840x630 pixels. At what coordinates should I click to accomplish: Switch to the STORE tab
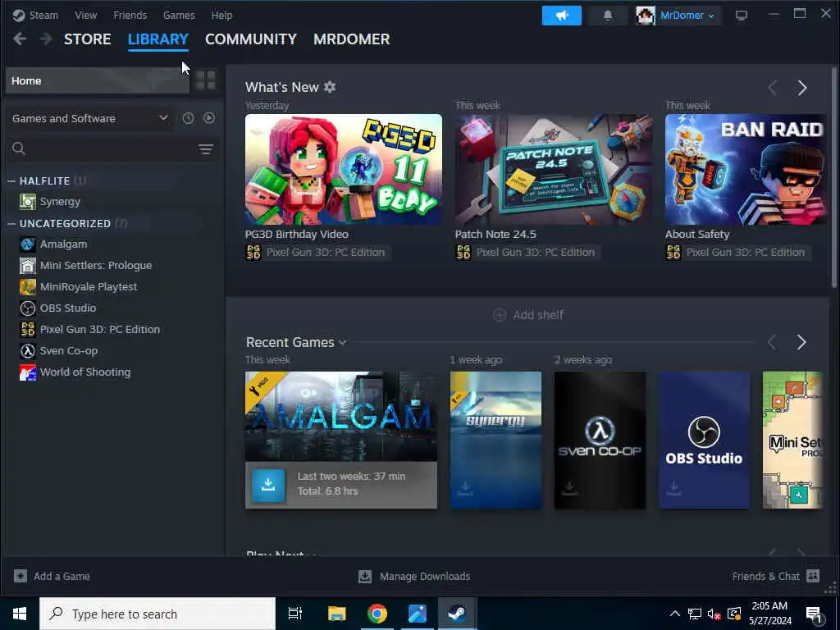87,39
